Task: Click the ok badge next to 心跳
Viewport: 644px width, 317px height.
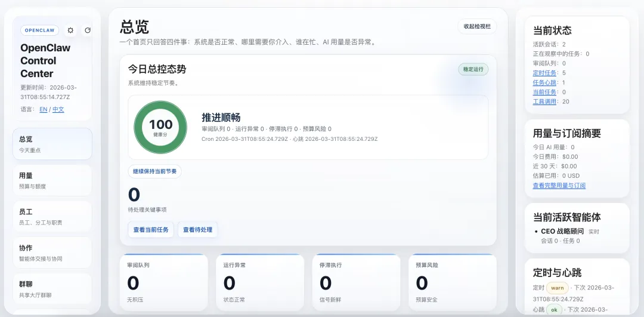Action: click(x=554, y=309)
